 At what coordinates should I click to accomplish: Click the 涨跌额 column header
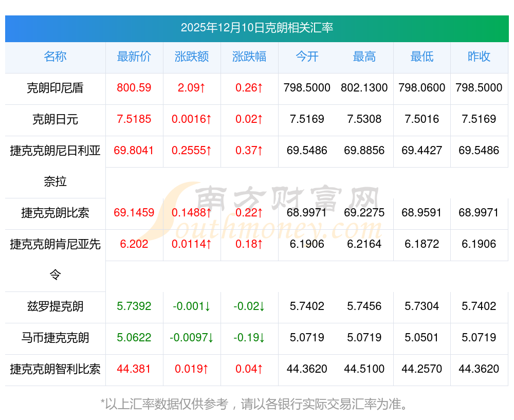point(192,57)
